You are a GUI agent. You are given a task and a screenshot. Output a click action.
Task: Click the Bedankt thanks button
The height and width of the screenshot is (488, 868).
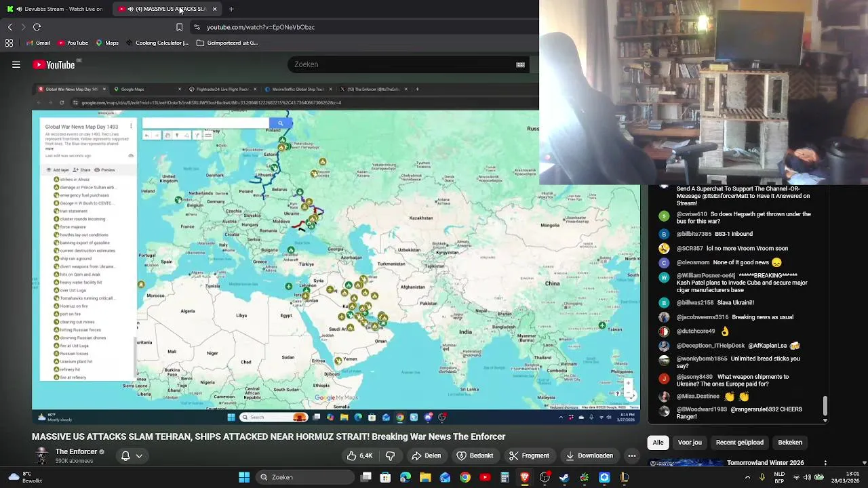click(x=475, y=455)
